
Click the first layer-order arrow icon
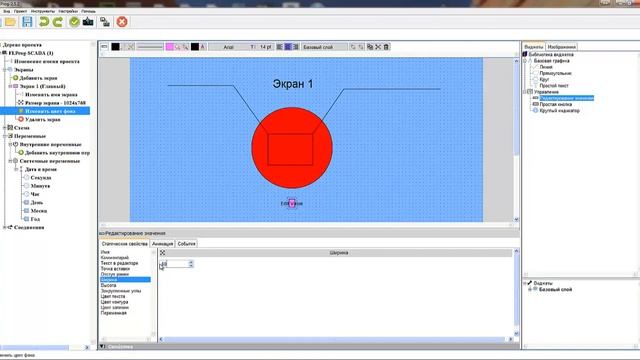click(353, 47)
